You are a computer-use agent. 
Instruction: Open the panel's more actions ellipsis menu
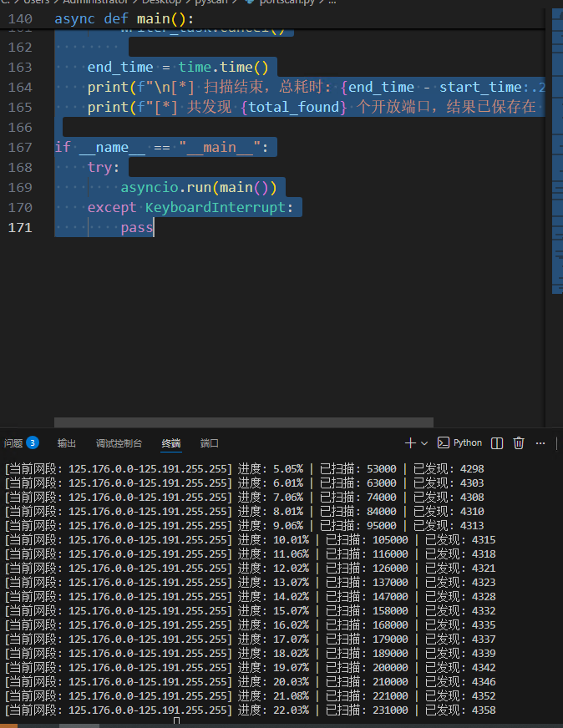(x=540, y=443)
